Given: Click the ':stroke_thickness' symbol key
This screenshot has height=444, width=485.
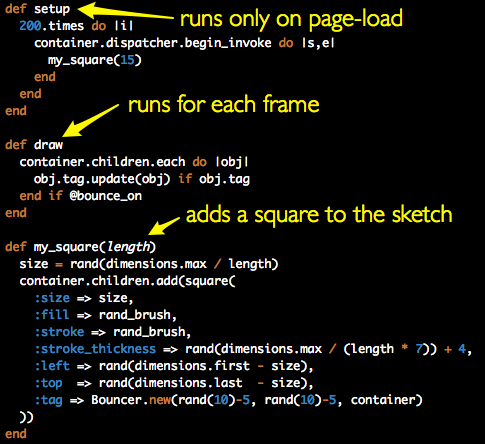Looking at the screenshot, I should tap(95, 349).
